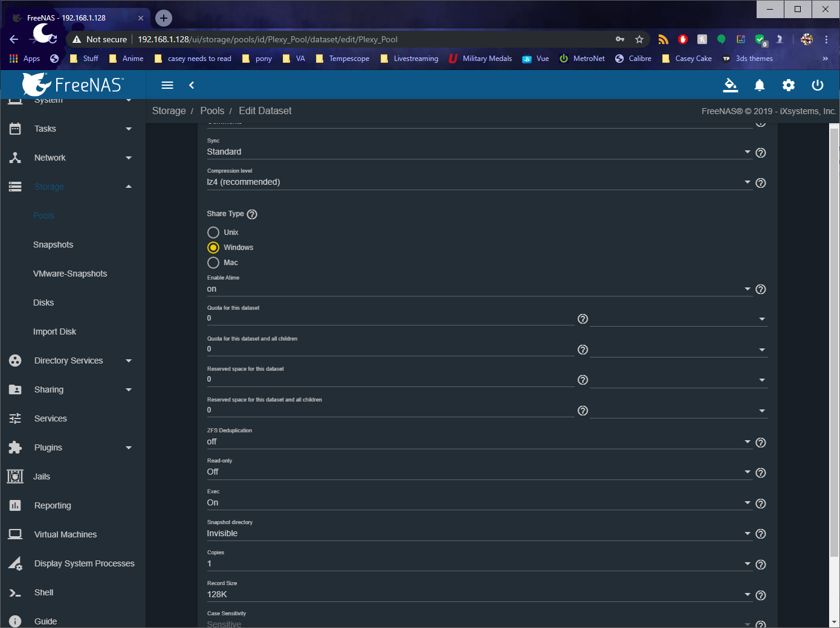Image resolution: width=840 pixels, height=628 pixels.
Task: Click the browser address bar URL
Action: (x=268, y=39)
